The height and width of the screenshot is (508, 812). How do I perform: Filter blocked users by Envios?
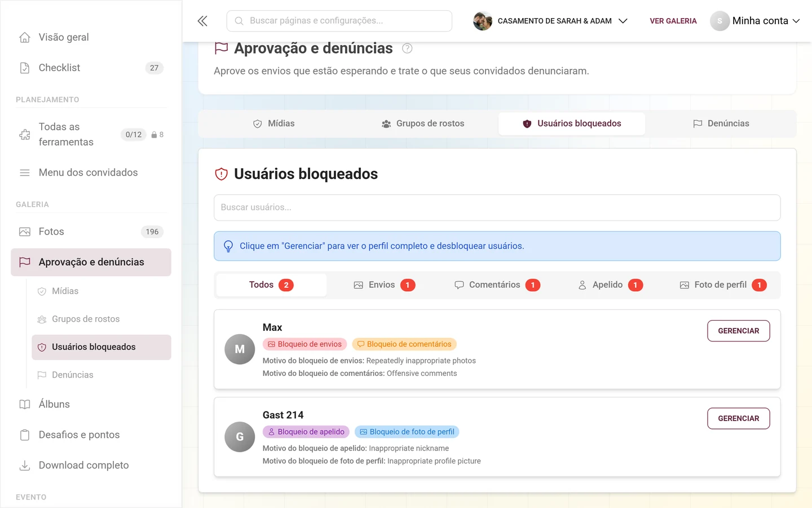point(384,285)
